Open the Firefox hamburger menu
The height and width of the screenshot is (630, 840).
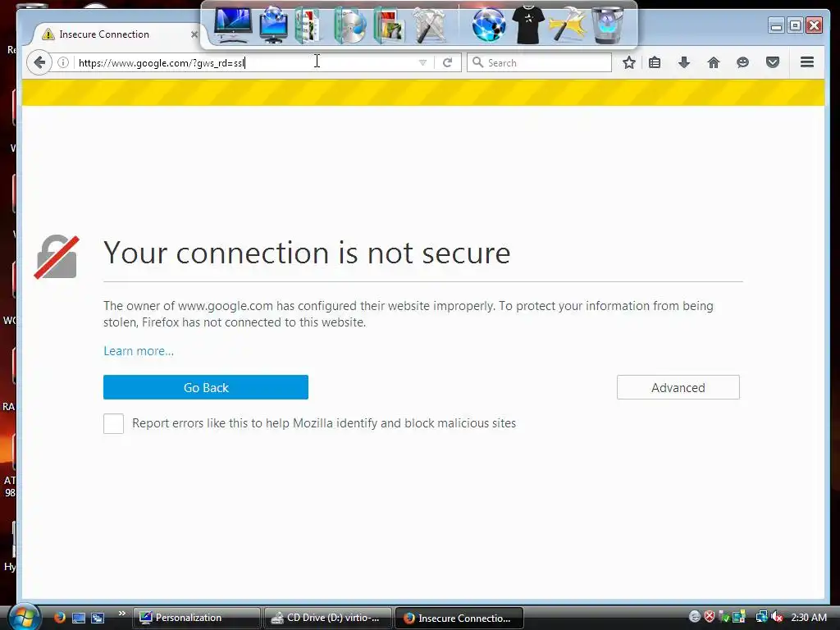click(807, 62)
